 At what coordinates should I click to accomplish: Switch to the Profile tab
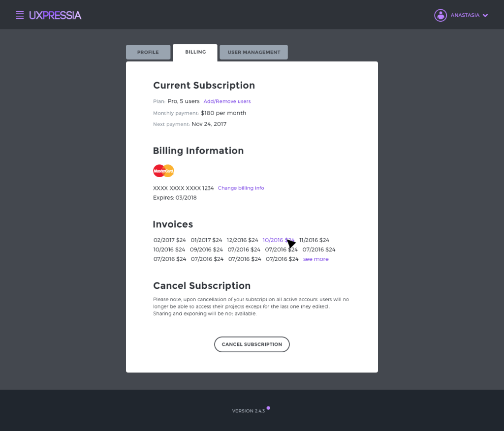148,52
